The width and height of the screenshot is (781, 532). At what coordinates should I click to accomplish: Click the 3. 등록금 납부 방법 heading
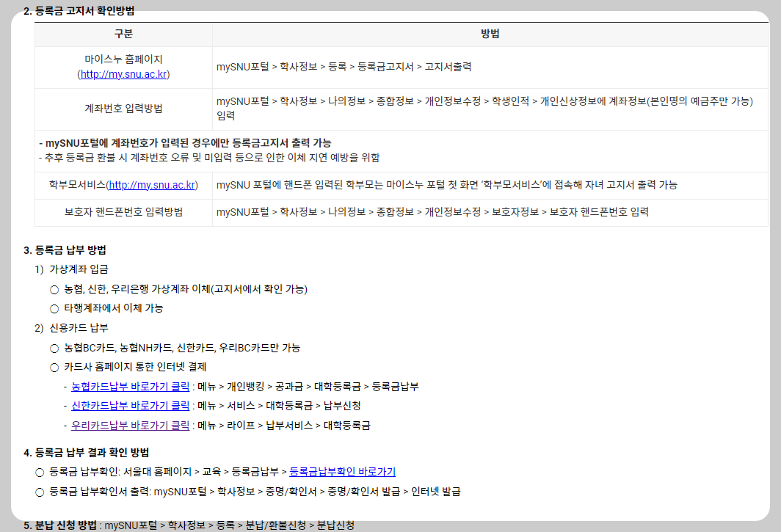click(x=64, y=249)
